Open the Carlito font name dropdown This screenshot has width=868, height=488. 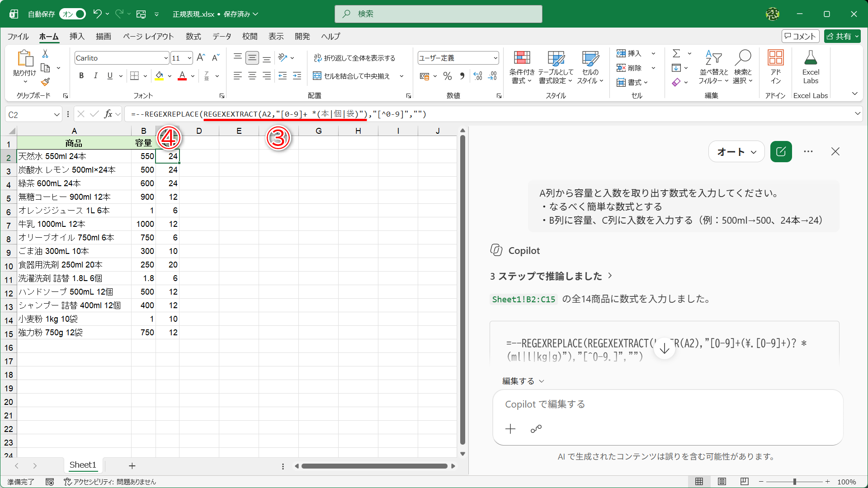click(x=165, y=58)
